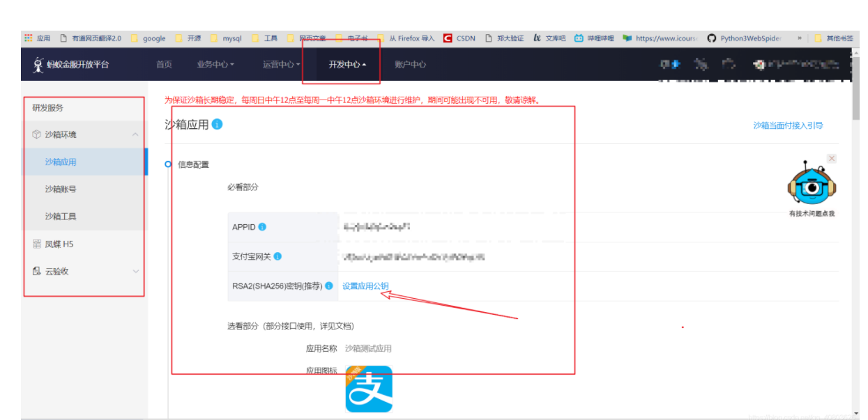This screenshot has width=868, height=420.
Task: Click the Alipay application icon thumbnail
Action: (x=369, y=389)
